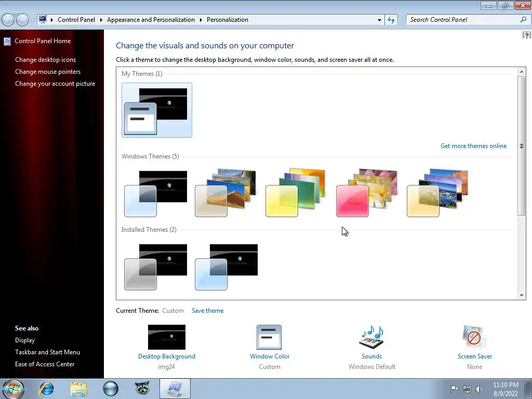
Task: Go forward with the navigation arrow
Action: click(x=22, y=20)
